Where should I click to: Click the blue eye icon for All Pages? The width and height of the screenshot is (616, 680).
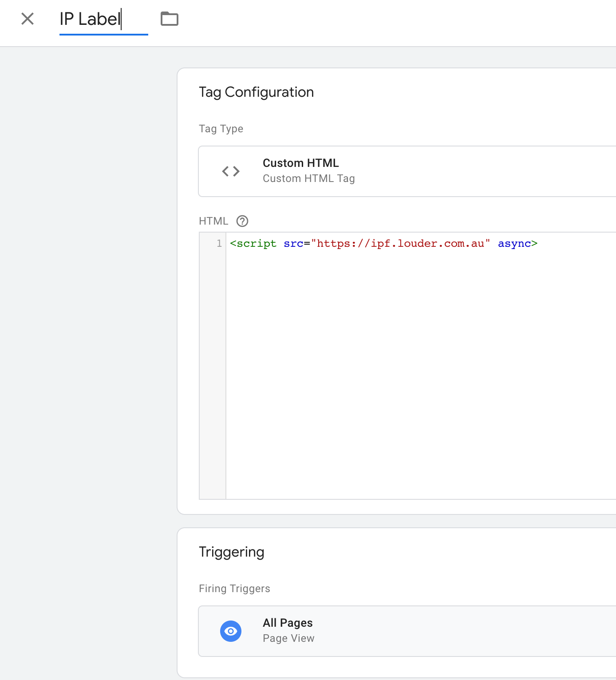[231, 631]
